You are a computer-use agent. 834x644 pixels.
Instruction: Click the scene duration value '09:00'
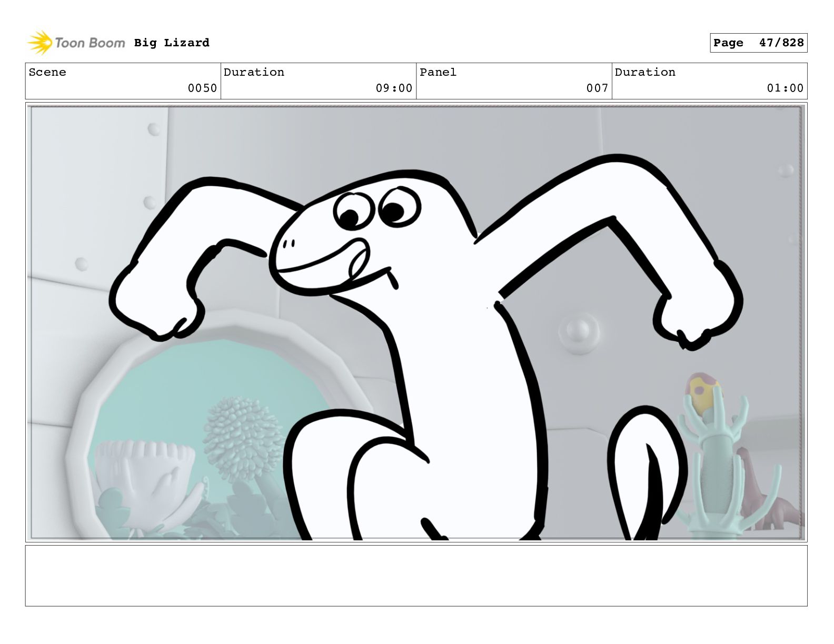pos(394,88)
